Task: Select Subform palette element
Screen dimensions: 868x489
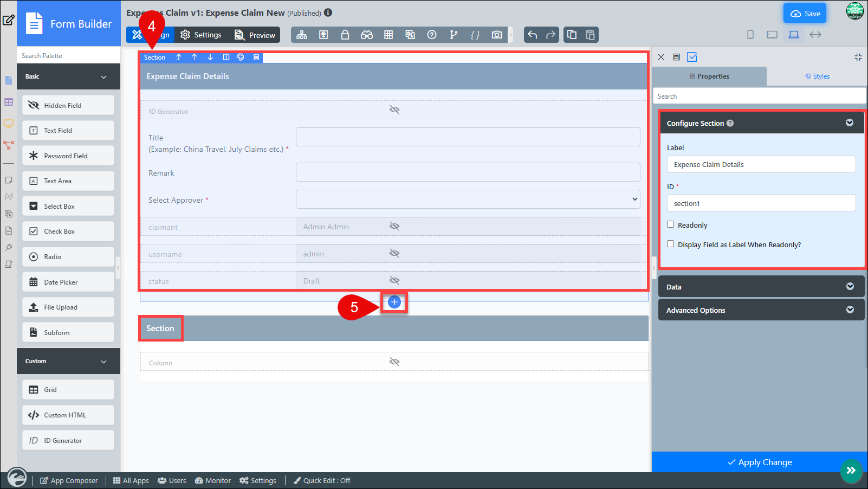Action: [68, 332]
